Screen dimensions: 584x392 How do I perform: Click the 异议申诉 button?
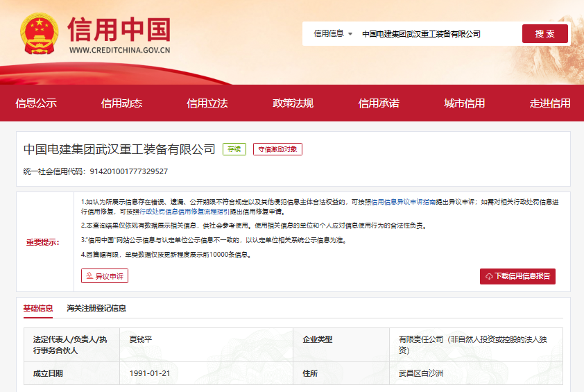click(x=105, y=275)
